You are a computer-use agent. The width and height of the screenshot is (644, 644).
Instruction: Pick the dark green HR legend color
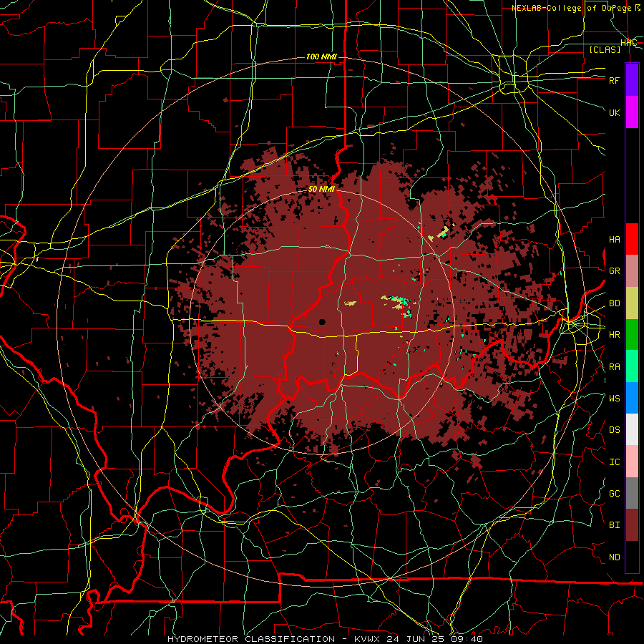[x=632, y=334]
